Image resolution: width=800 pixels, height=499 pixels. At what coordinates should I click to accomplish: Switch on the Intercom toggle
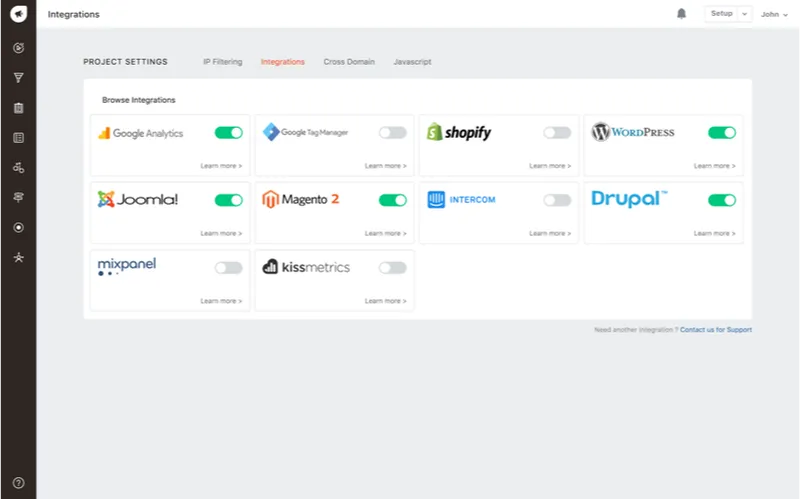557,200
